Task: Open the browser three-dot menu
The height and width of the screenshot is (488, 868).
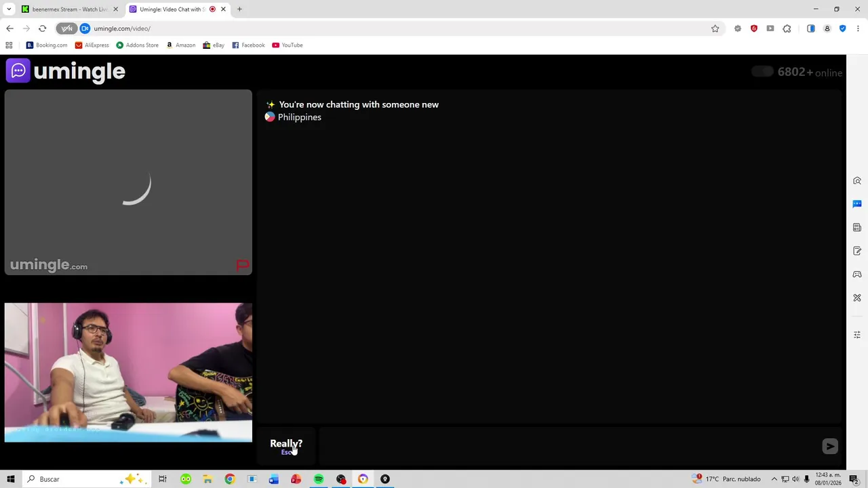Action: tap(858, 28)
